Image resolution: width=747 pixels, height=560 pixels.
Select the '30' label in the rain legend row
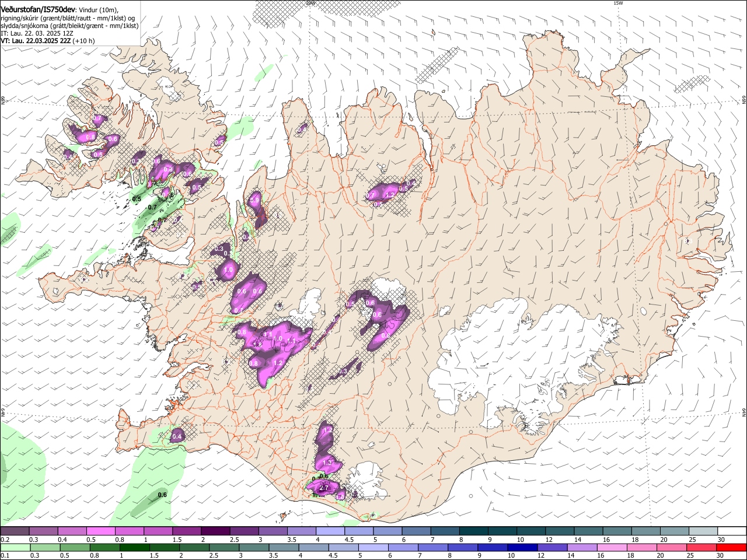coord(721,556)
